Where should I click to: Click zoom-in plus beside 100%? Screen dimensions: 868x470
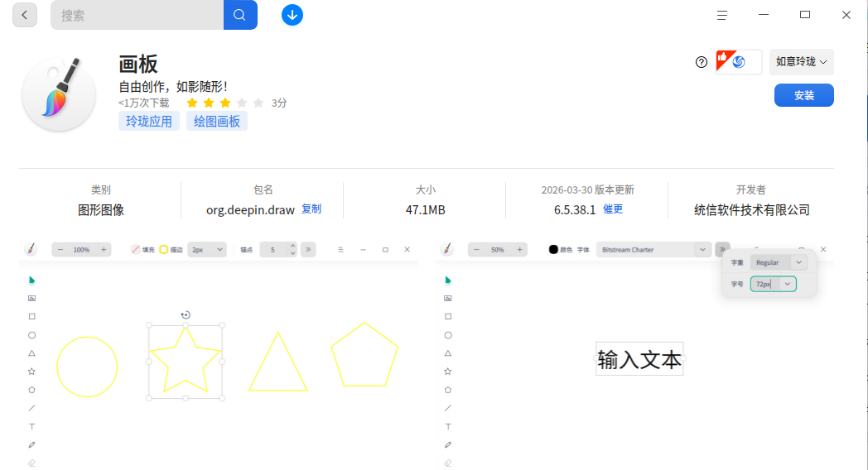104,250
